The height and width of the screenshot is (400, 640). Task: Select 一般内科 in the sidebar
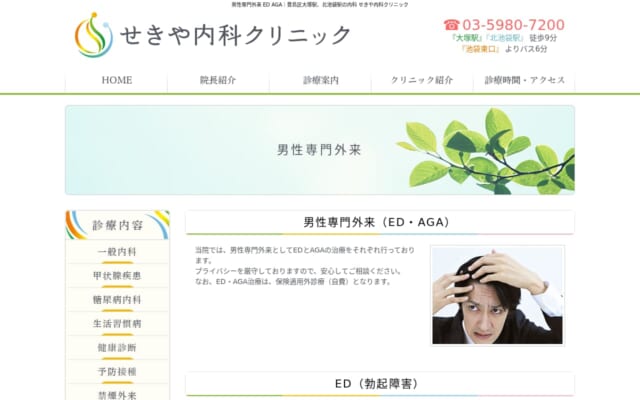(x=117, y=252)
